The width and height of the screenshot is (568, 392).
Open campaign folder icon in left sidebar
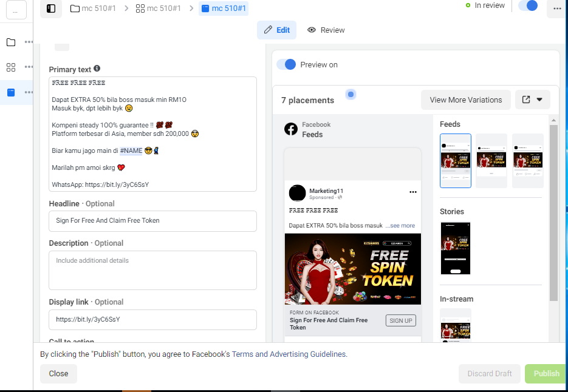(x=11, y=42)
